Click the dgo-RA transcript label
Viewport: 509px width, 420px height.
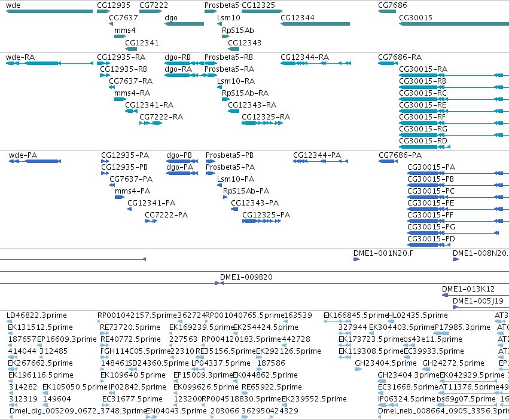click(x=178, y=69)
